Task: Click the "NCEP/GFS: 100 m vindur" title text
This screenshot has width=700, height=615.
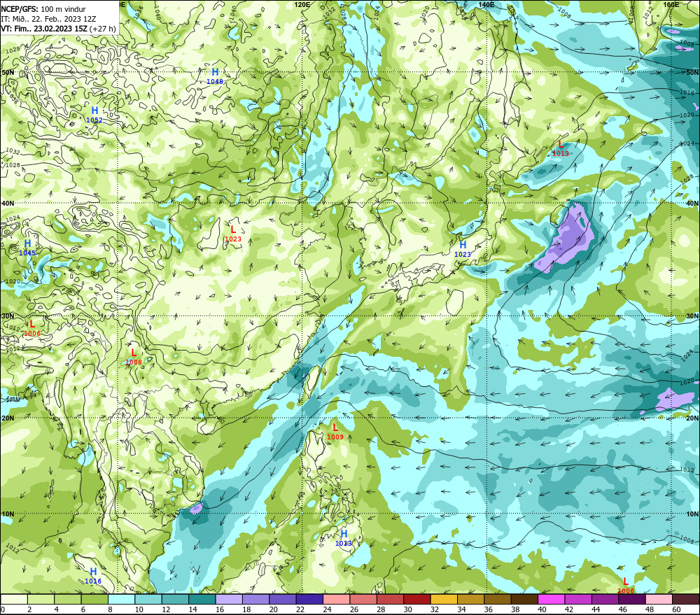Action: pos(43,9)
